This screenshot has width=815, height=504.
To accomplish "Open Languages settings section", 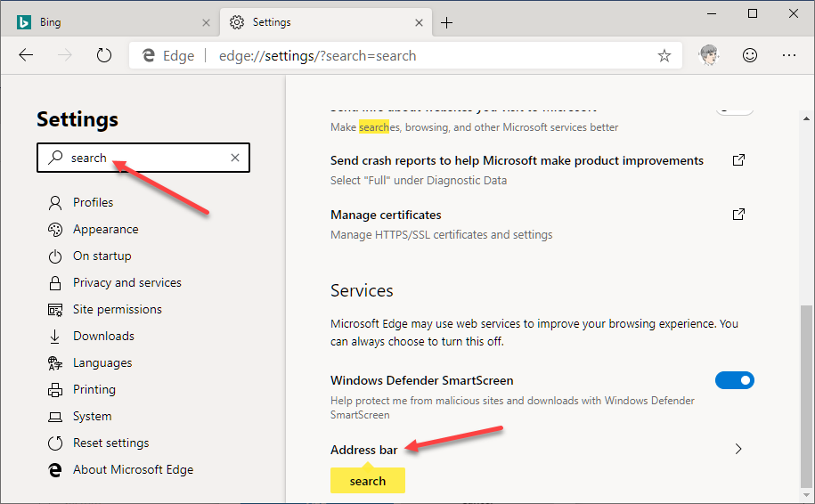I will 102,362.
